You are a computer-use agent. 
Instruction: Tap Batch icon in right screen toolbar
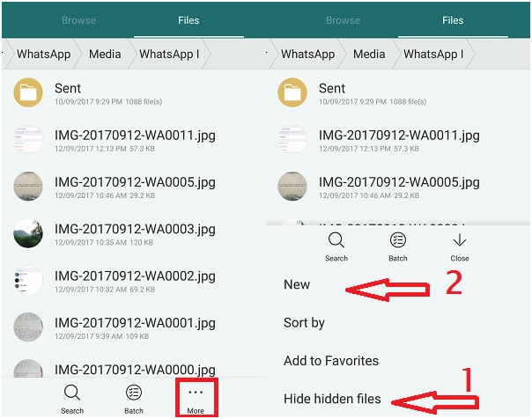(398, 240)
